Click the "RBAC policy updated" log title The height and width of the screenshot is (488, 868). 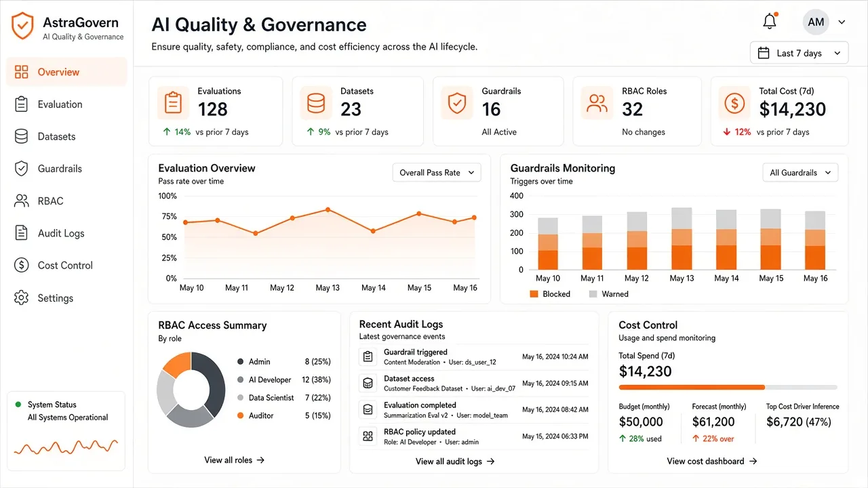point(420,432)
